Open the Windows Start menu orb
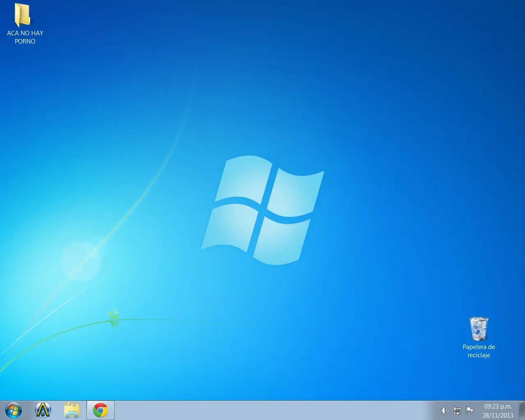 [13, 410]
